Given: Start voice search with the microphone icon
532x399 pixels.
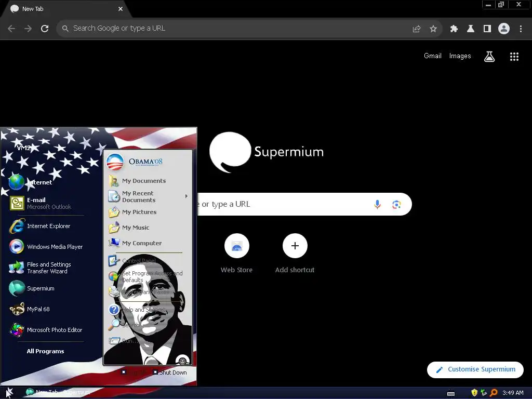Looking at the screenshot, I should click(x=377, y=204).
